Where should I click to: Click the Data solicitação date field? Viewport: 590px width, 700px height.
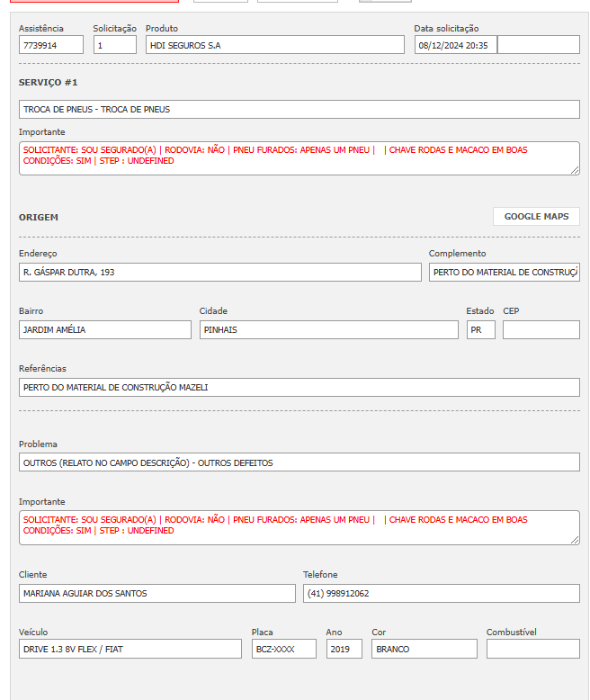455,45
